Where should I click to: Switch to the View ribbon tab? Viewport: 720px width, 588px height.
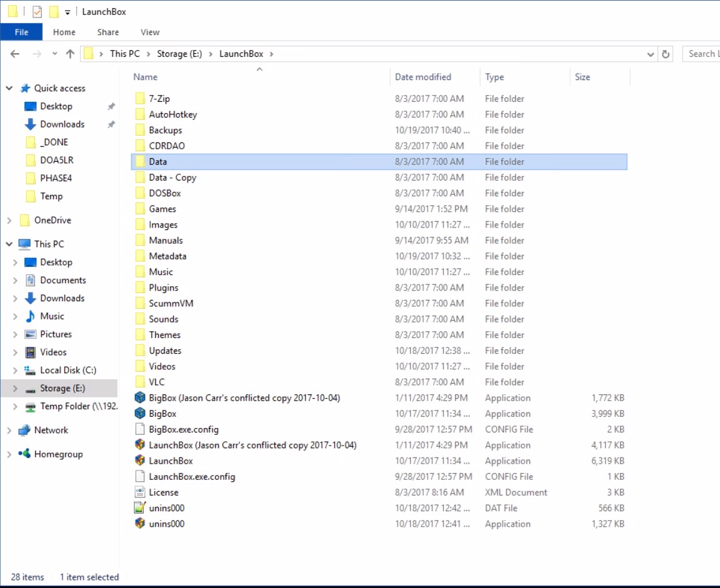pyautogui.click(x=150, y=32)
